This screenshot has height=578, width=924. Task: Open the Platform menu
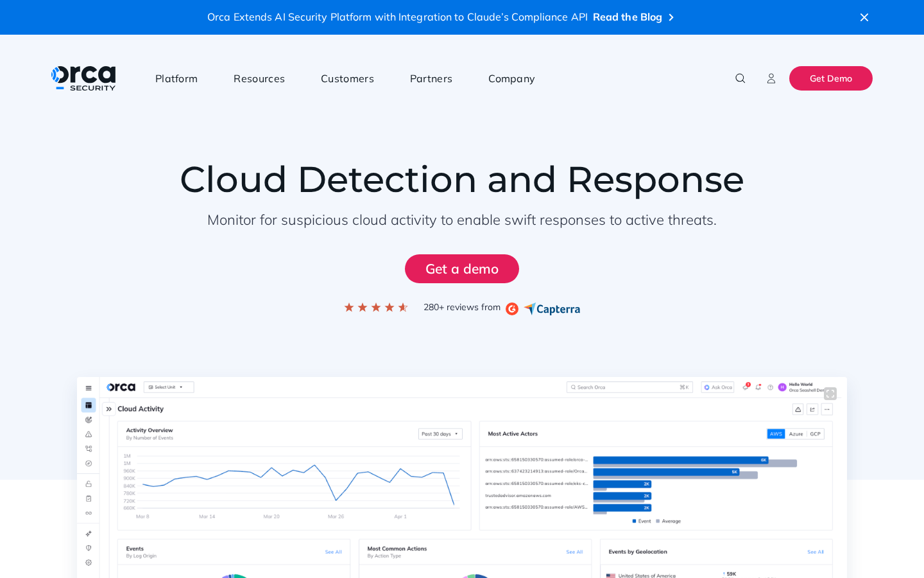click(176, 78)
